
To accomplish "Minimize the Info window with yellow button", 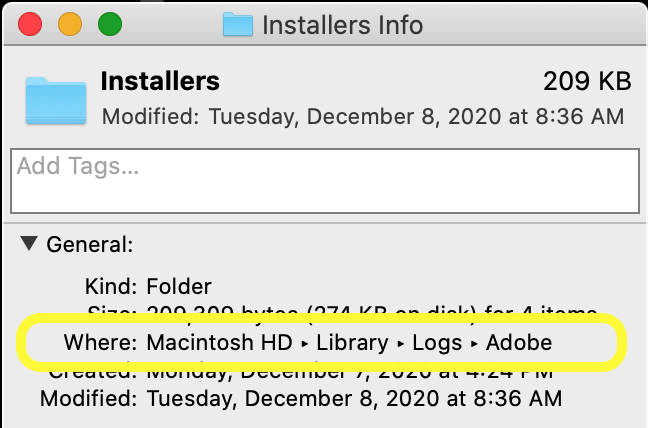I will [70, 24].
